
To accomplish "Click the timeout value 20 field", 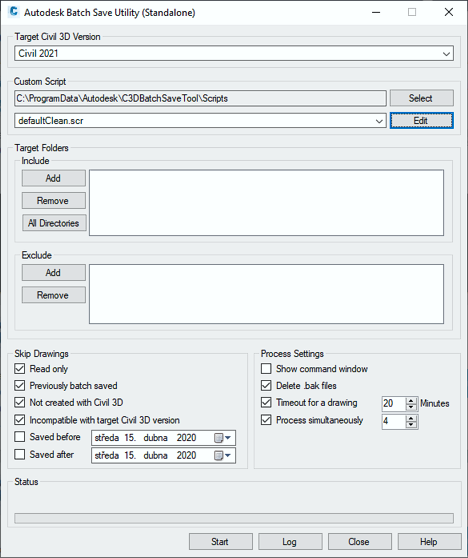I will 394,404.
